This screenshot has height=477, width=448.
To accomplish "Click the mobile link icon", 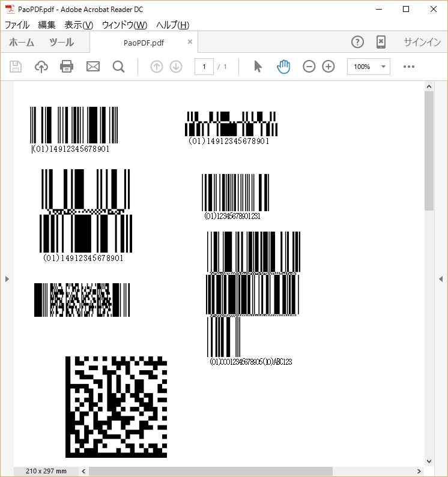I will pos(381,42).
